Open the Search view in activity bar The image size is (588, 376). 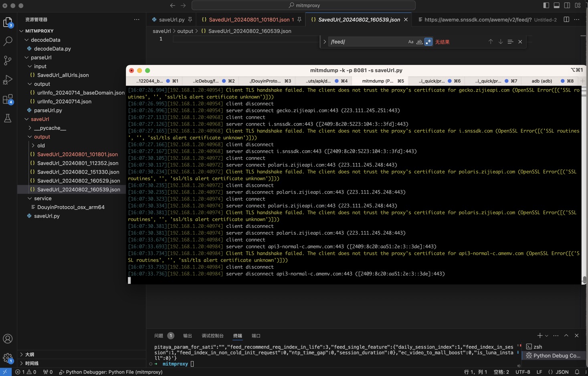(8, 41)
